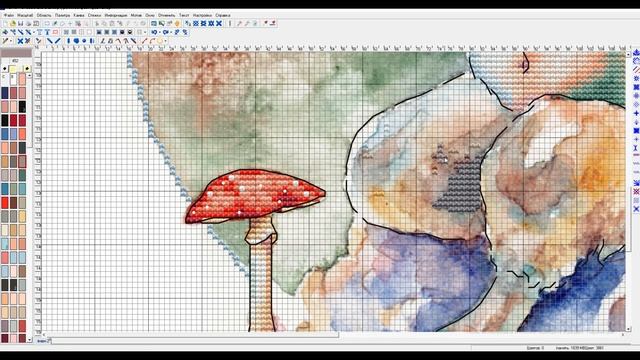Open the Redo history dropdown arrow
Screen dimensions: 640x360
tap(171, 32)
